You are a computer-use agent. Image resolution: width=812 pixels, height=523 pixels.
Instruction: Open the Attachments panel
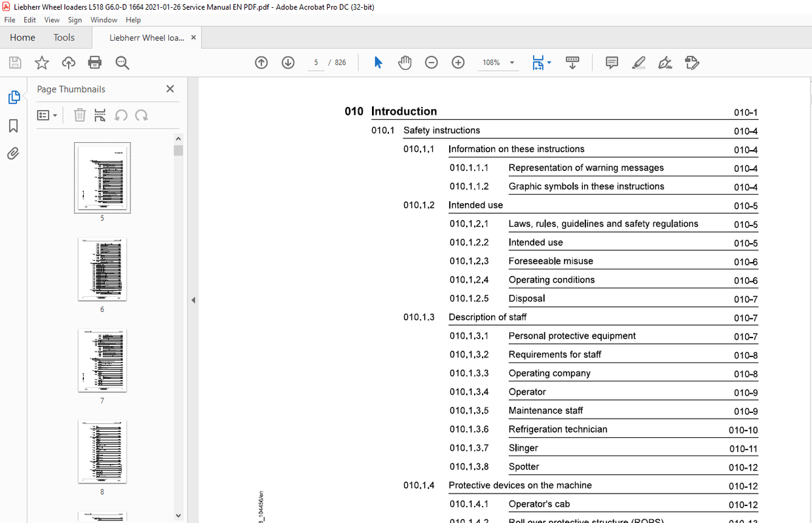coord(14,153)
